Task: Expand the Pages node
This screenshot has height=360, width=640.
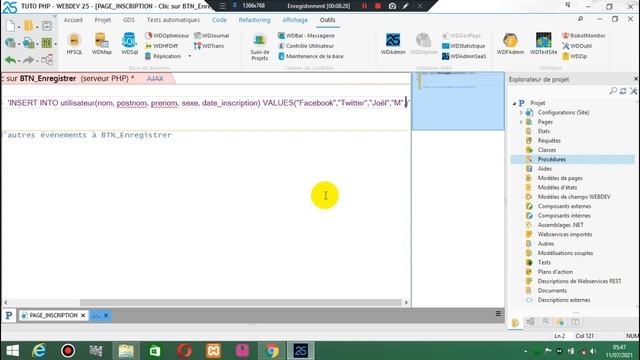Action: click(521, 122)
